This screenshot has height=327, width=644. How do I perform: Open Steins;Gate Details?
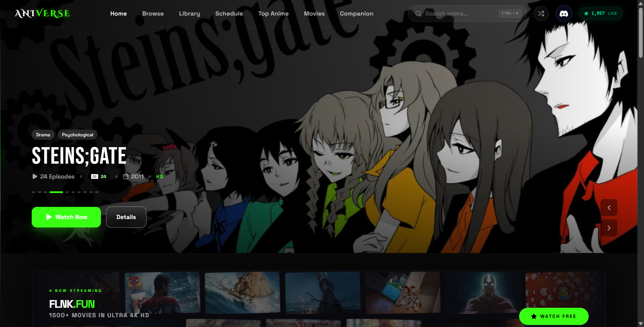point(126,217)
